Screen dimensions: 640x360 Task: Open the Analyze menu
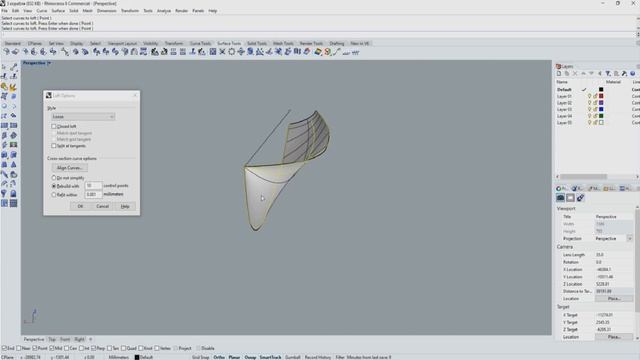pos(164,11)
